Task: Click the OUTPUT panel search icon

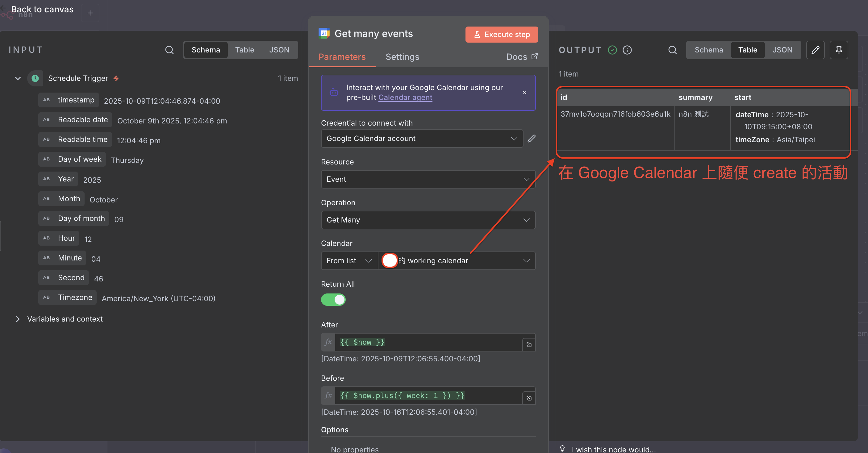Action: coord(672,50)
